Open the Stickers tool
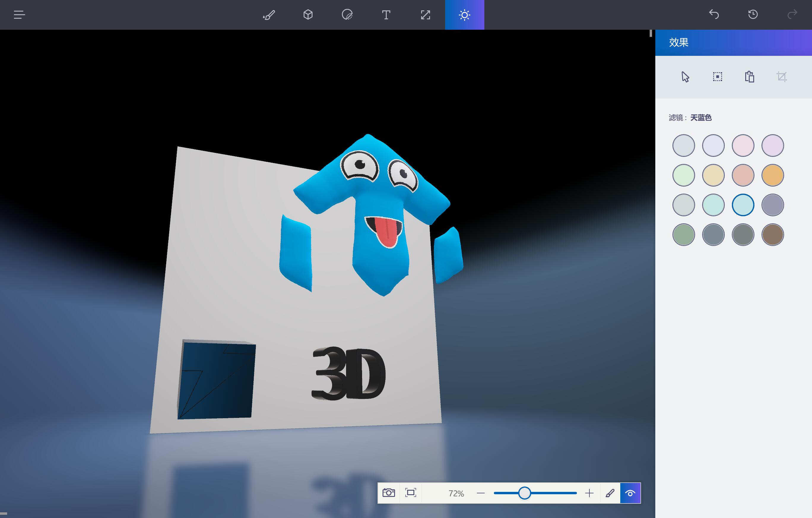The width and height of the screenshot is (812, 518). [347, 15]
